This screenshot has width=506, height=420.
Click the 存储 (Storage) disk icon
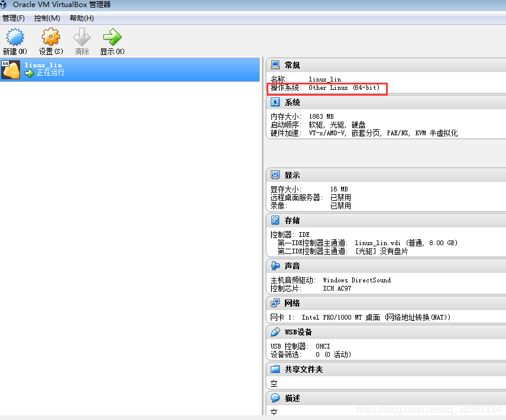(x=275, y=220)
